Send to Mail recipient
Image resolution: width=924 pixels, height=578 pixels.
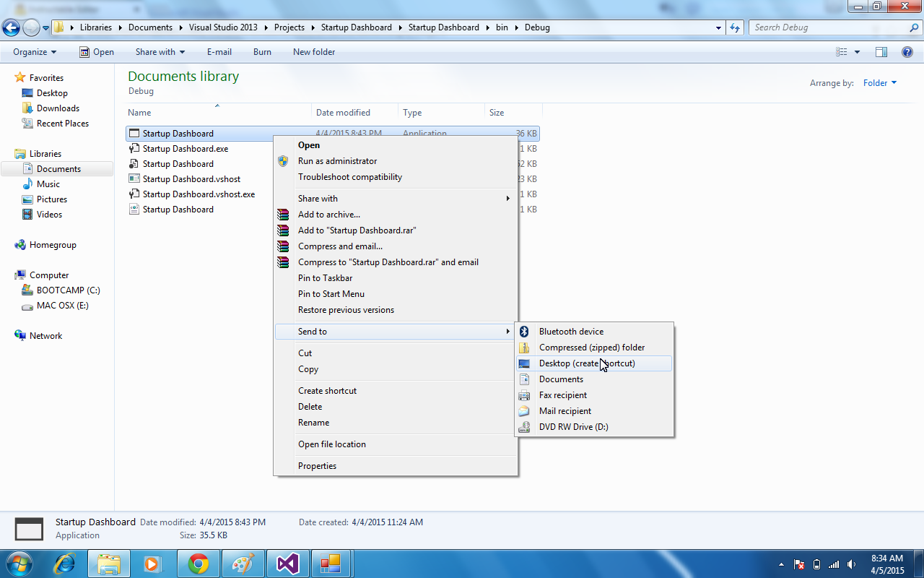(x=595, y=411)
